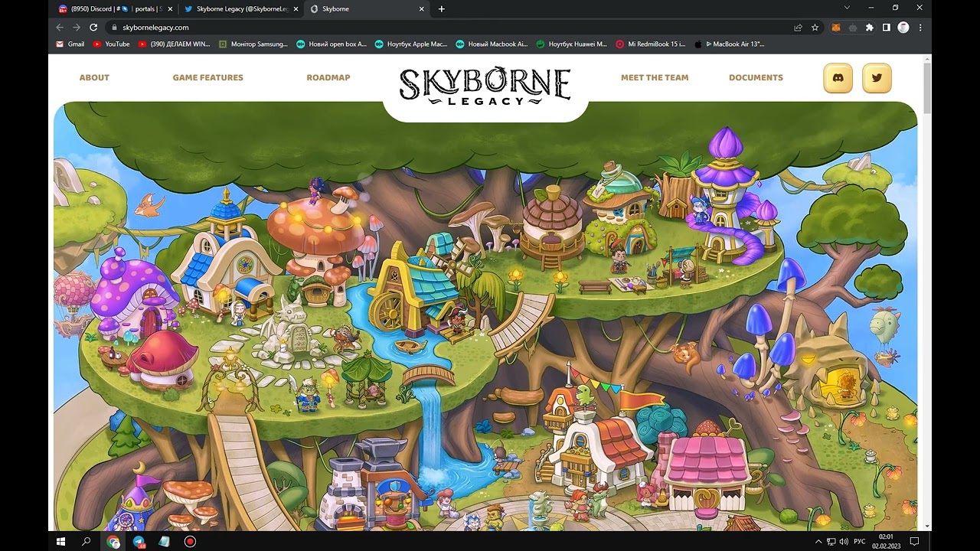This screenshot has height=551, width=980.
Task: Click the page vertical scrollbar thumb
Action: click(927, 88)
